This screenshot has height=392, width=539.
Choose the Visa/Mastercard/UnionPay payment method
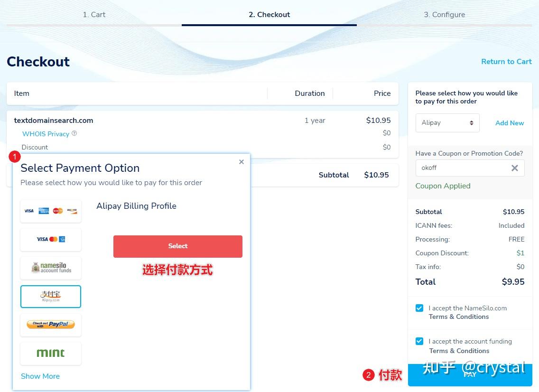51,239
